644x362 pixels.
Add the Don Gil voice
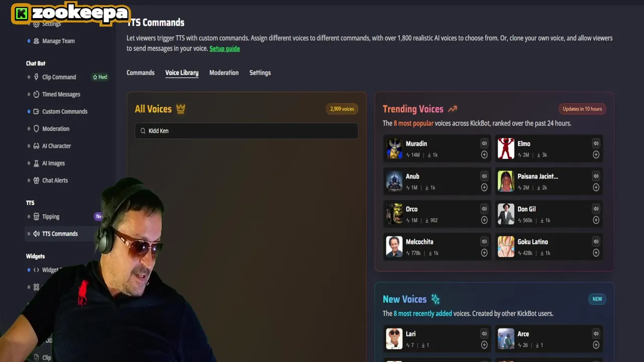(x=596, y=220)
